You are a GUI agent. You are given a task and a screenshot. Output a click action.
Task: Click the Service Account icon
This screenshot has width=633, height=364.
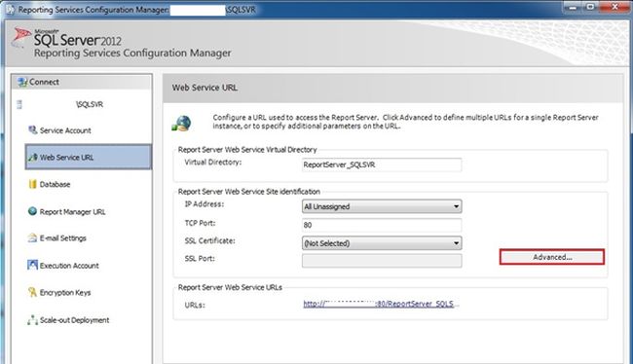(33, 130)
